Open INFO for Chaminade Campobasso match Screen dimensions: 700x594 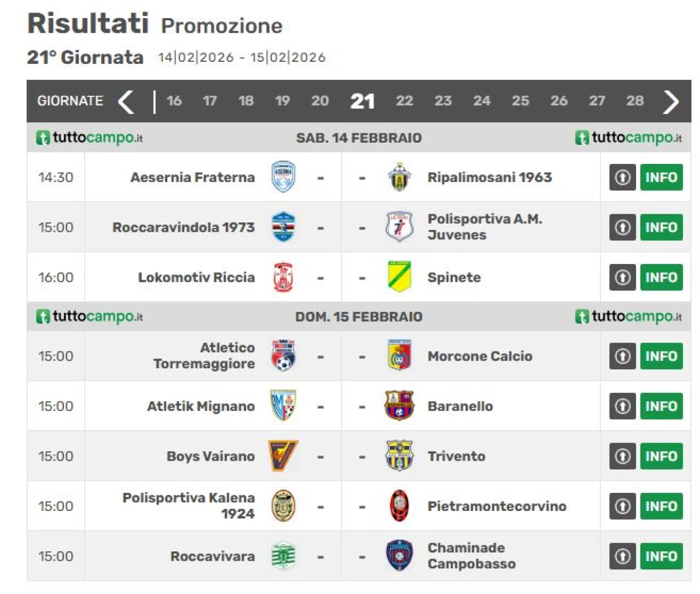point(661,556)
